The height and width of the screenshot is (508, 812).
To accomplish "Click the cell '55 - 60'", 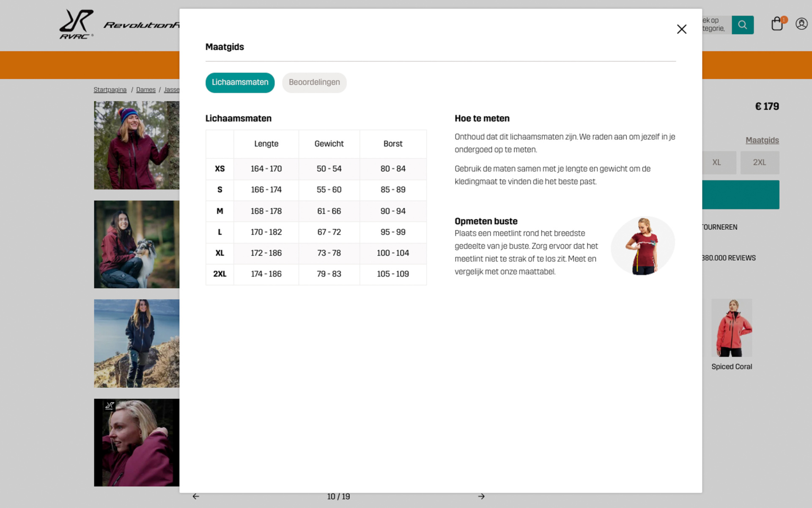I will [x=329, y=190].
